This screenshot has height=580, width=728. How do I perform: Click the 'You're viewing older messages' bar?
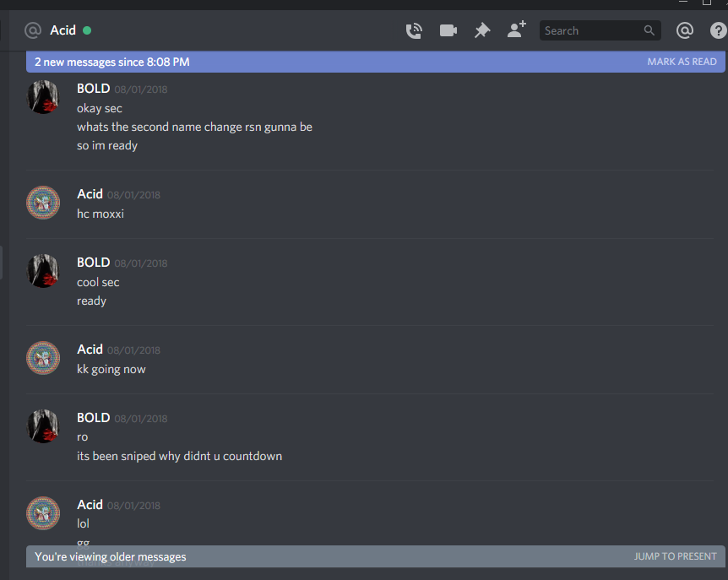click(375, 556)
